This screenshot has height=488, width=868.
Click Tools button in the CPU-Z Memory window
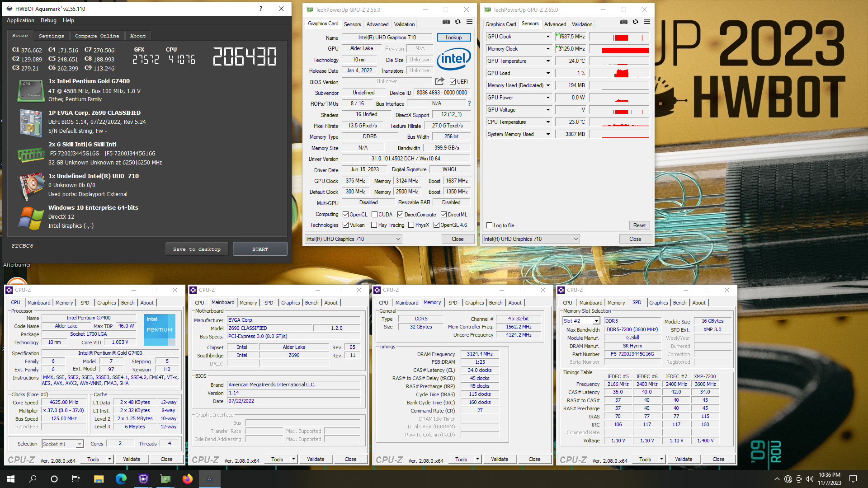pos(461,459)
